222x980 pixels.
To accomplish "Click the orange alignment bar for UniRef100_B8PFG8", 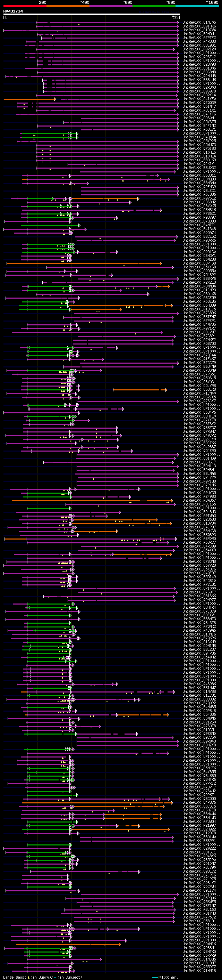I will [x=84, y=264].
